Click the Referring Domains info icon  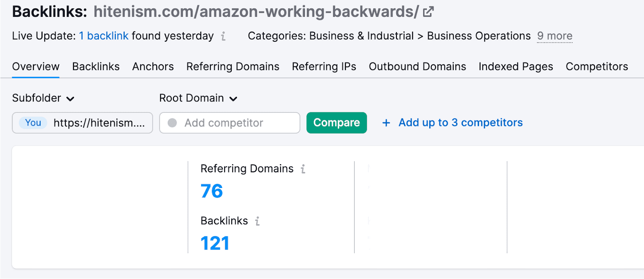[x=303, y=169]
